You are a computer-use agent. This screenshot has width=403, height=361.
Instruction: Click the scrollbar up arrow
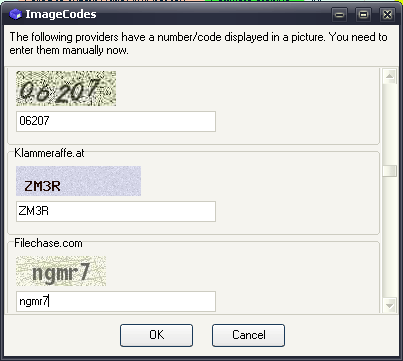[389, 76]
